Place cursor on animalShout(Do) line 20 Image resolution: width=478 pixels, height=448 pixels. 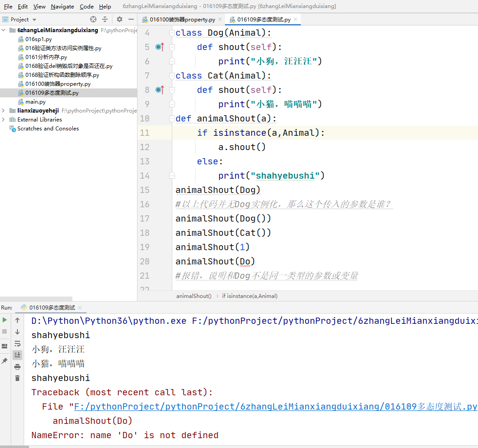click(215, 262)
